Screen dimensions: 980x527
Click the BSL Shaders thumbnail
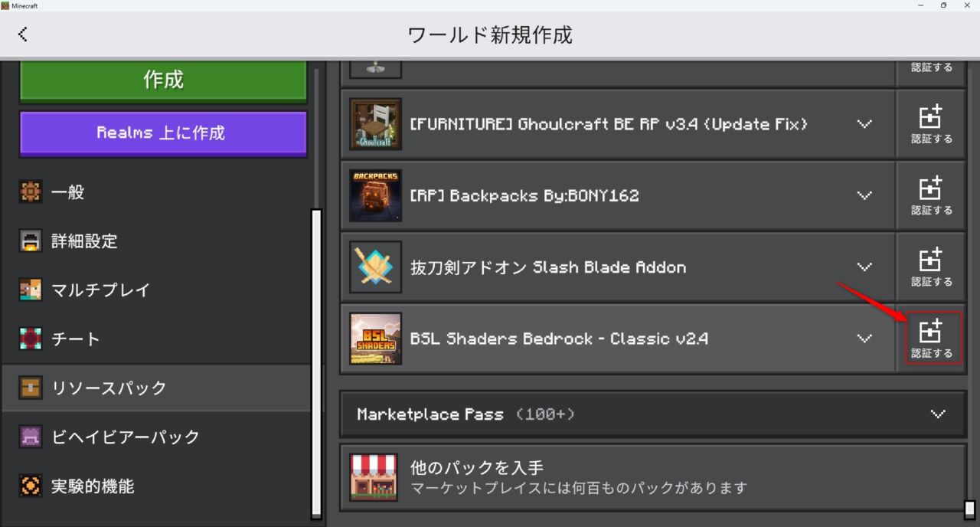tap(375, 339)
